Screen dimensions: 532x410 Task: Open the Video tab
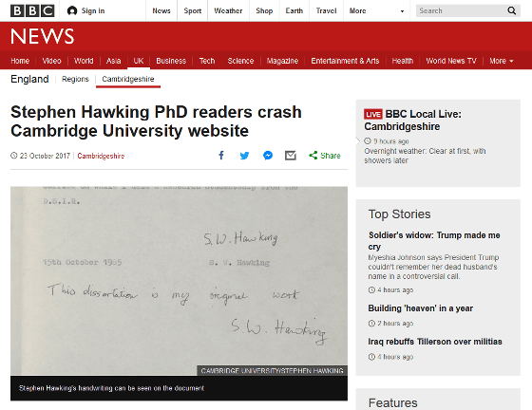(51, 61)
